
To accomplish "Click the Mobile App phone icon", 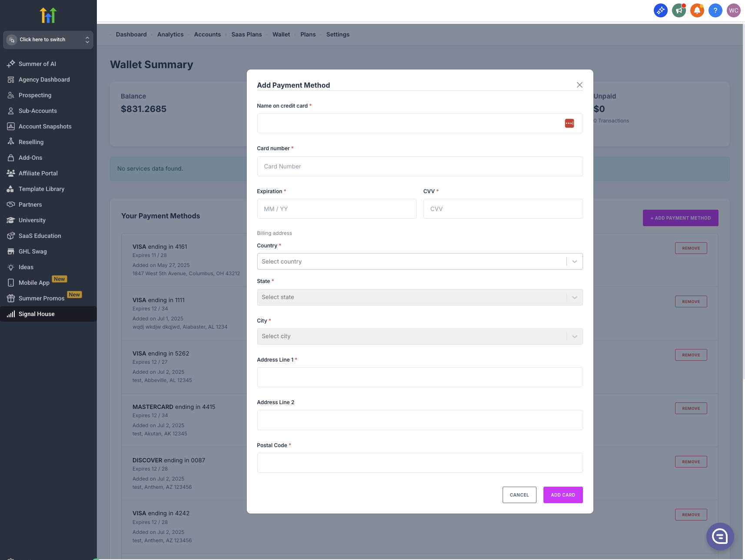I will click(11, 283).
